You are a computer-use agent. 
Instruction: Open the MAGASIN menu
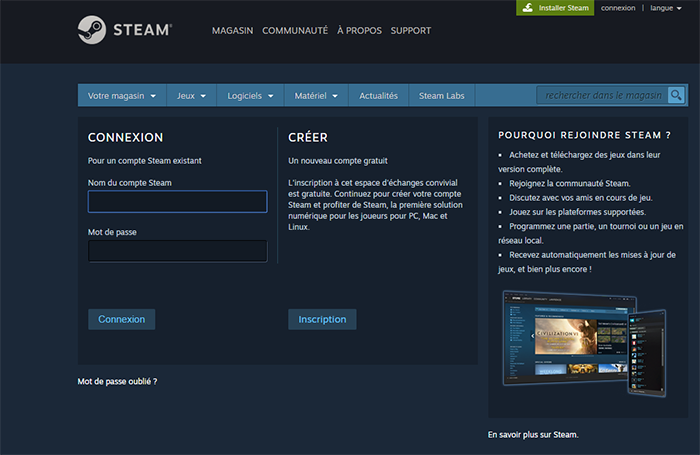coord(232,31)
